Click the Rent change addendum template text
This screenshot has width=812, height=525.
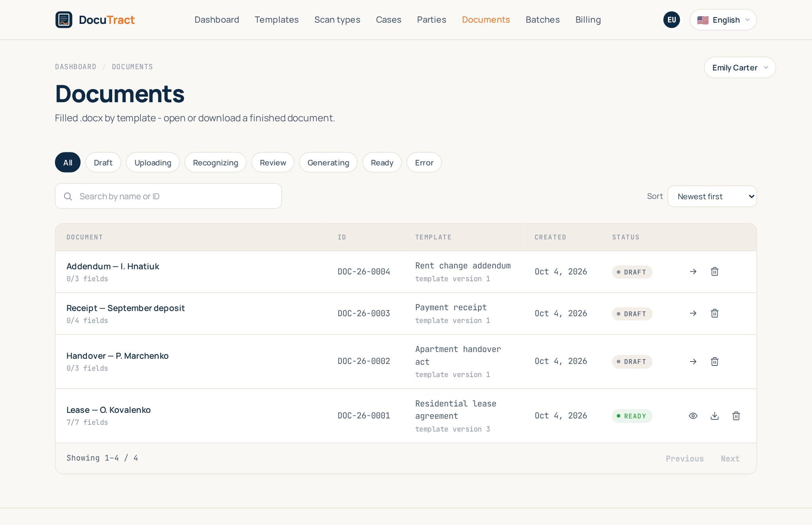point(463,266)
